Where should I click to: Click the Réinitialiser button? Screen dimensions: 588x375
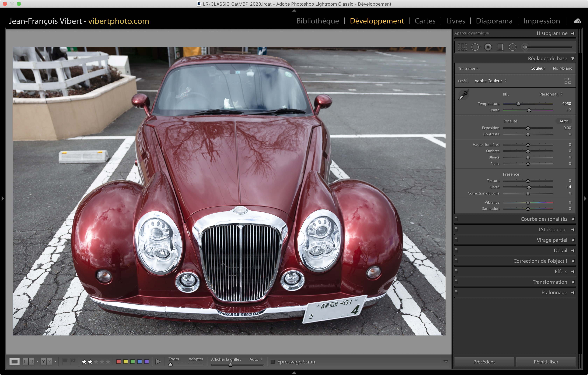coord(546,362)
